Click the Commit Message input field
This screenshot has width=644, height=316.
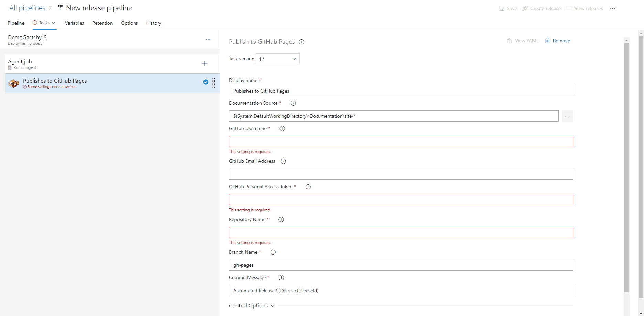coord(401,291)
